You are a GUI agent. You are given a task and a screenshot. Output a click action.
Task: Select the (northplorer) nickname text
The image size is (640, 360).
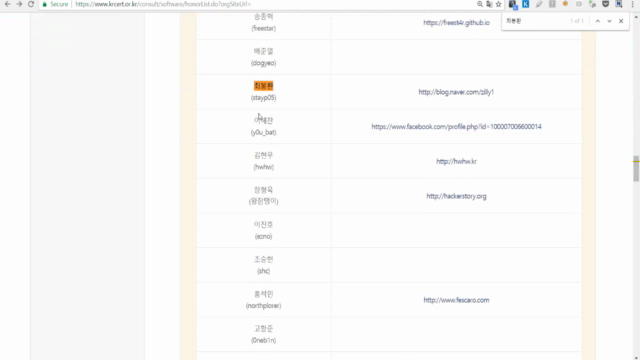263,306
